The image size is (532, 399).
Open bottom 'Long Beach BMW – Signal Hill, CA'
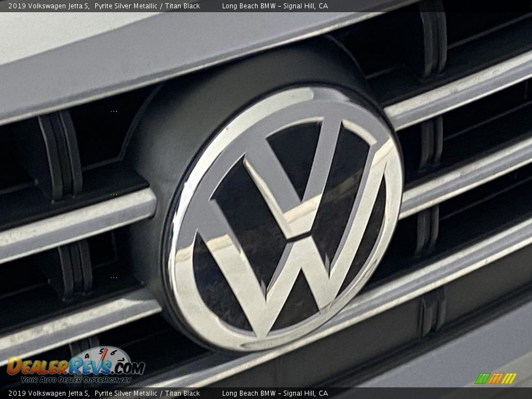(275, 393)
